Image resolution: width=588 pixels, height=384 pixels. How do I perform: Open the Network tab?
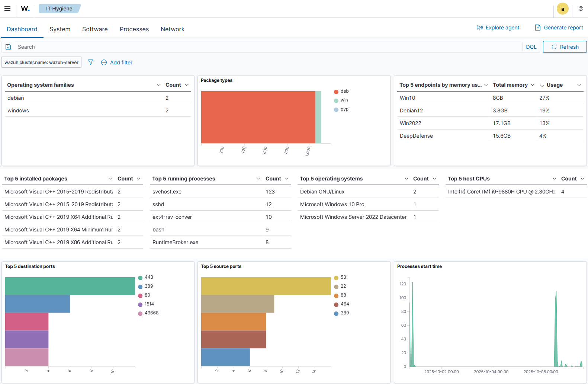tap(172, 29)
